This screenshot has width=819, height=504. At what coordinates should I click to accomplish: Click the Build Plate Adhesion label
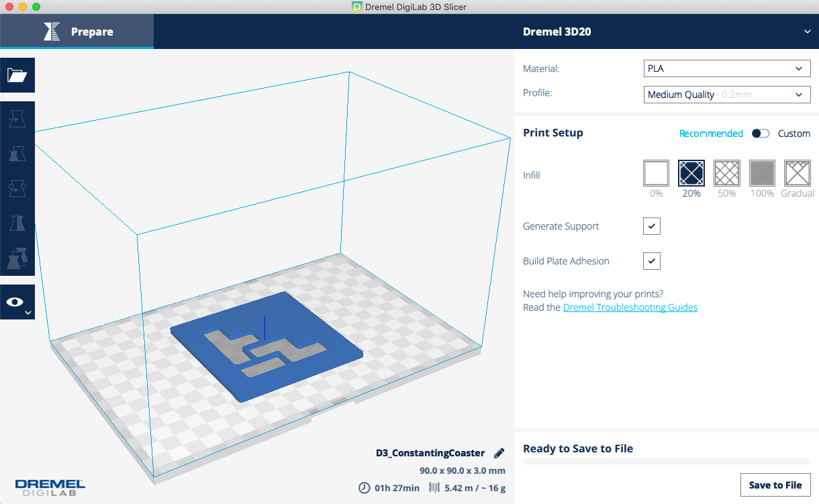pos(566,261)
